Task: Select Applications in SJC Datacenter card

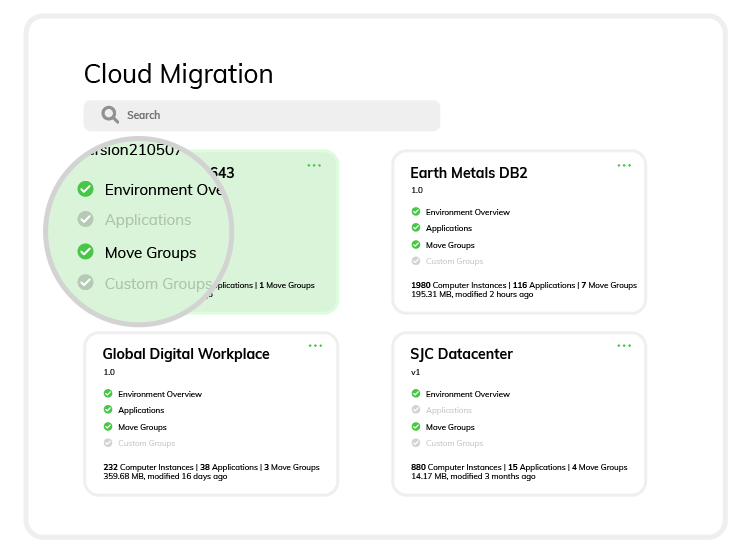Action: pos(448,410)
